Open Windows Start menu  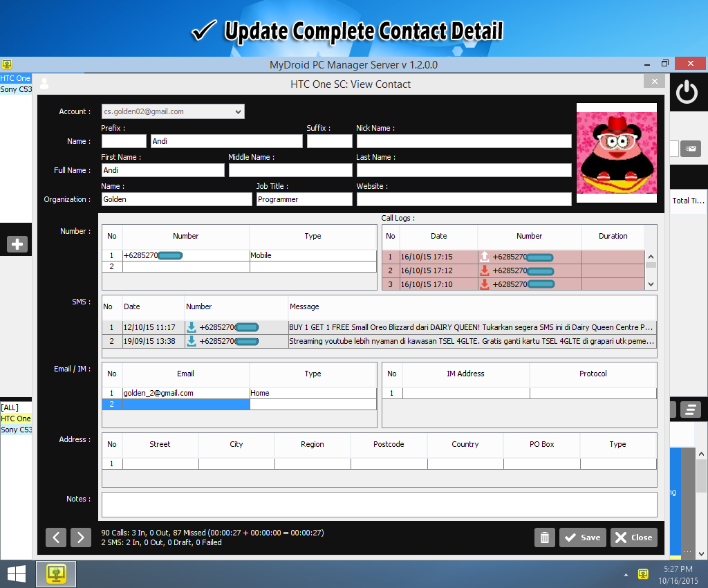pos(17,574)
